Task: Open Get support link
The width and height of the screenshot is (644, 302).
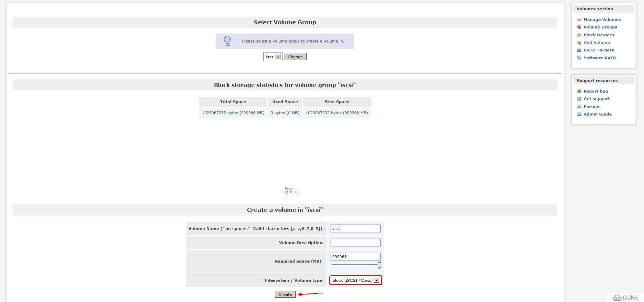Action: click(597, 99)
